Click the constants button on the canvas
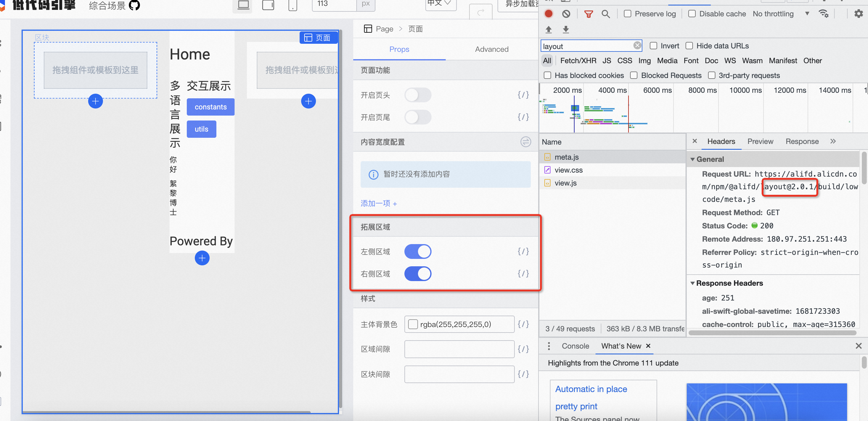868x421 pixels. 210,107
